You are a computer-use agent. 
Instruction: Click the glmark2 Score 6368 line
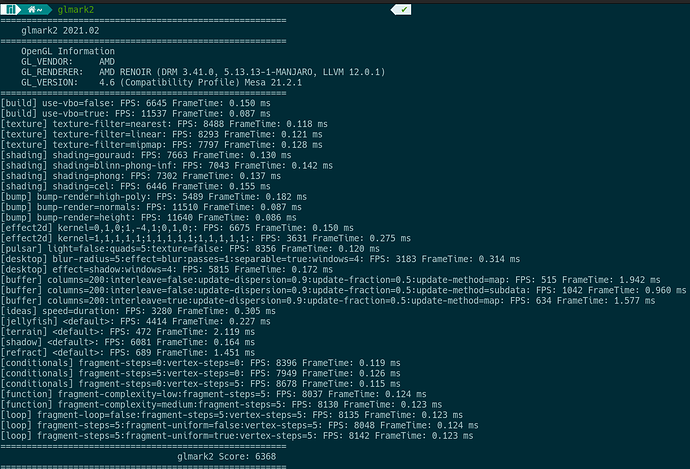coord(227,456)
